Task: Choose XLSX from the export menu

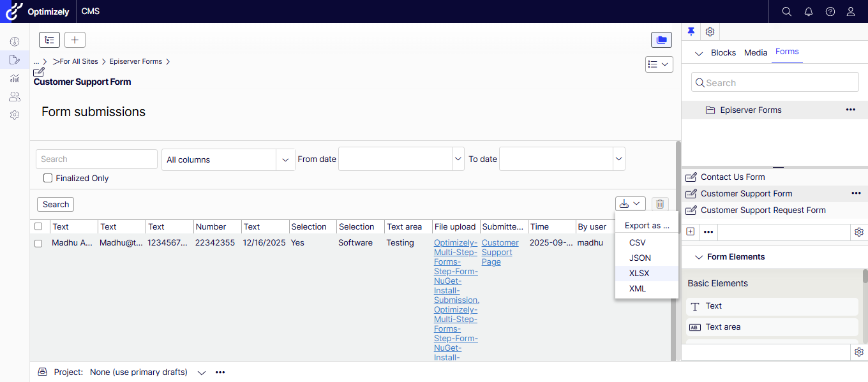Action: point(639,274)
